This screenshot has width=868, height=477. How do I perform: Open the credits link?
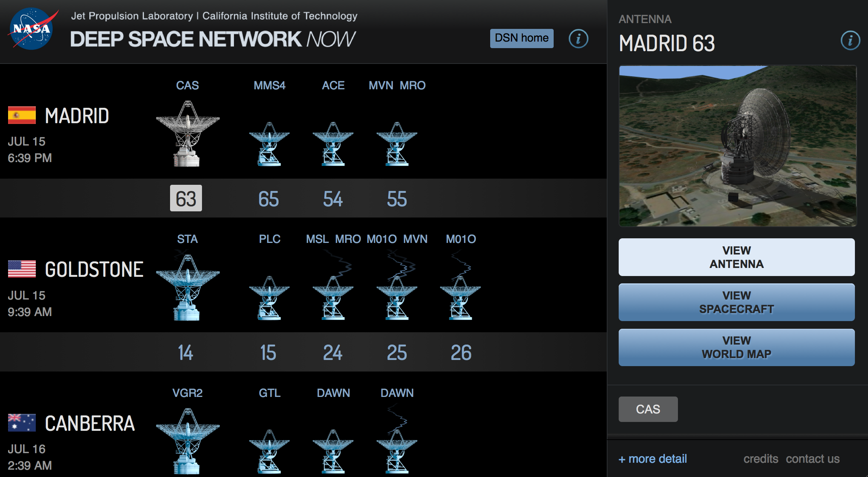[x=761, y=459]
